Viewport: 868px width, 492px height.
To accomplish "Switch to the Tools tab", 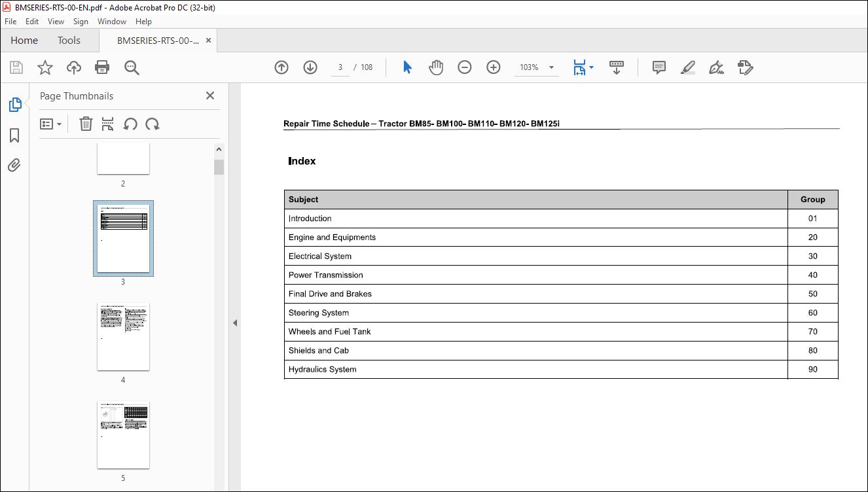I will point(69,41).
